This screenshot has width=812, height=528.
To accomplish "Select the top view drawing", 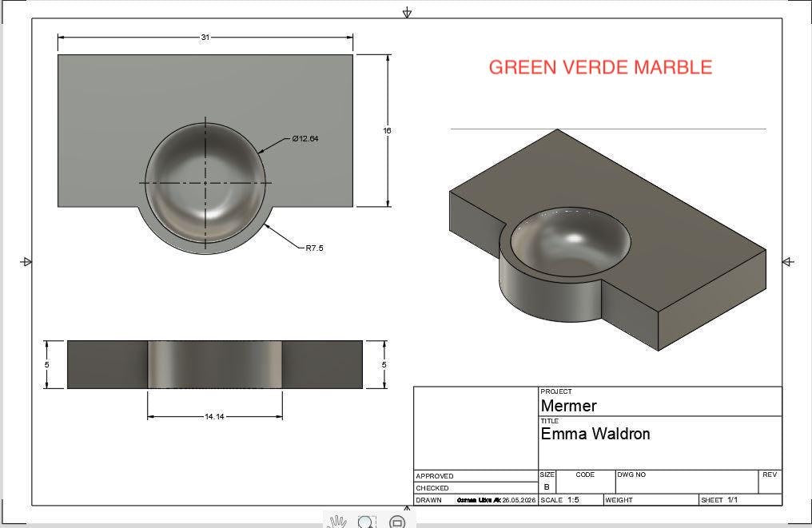I will [x=205, y=154].
